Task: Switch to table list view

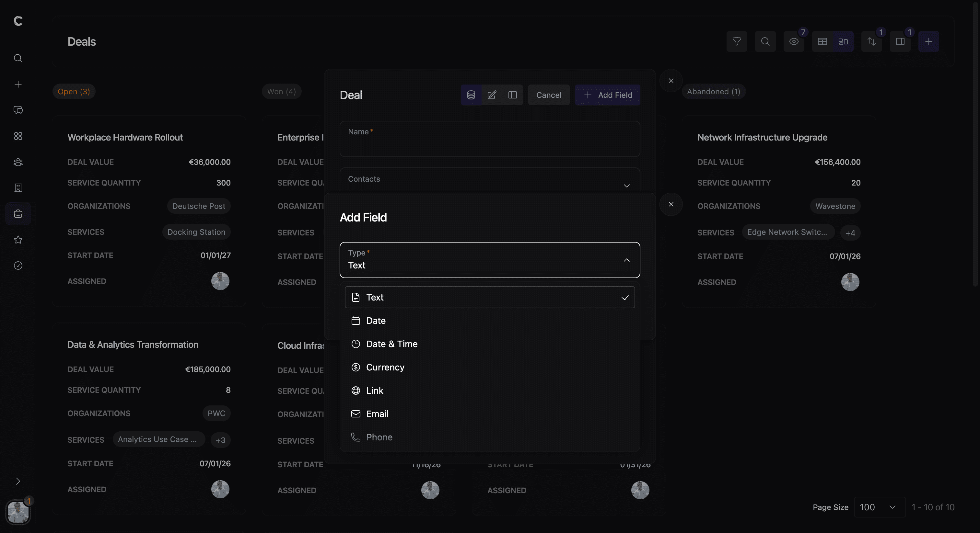Action: tap(822, 41)
